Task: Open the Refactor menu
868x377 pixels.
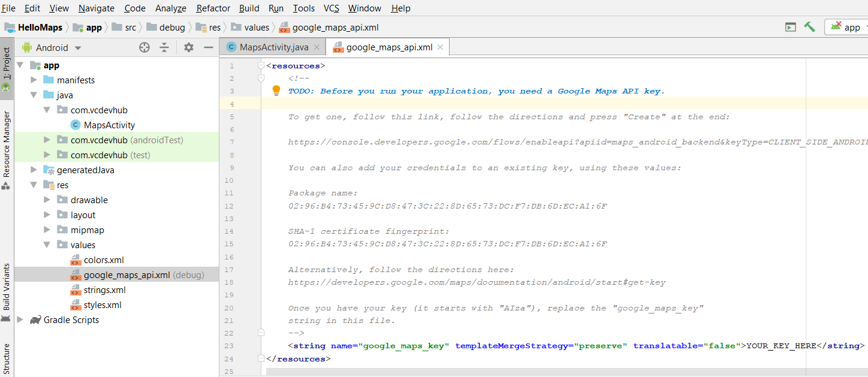Action: [x=213, y=8]
